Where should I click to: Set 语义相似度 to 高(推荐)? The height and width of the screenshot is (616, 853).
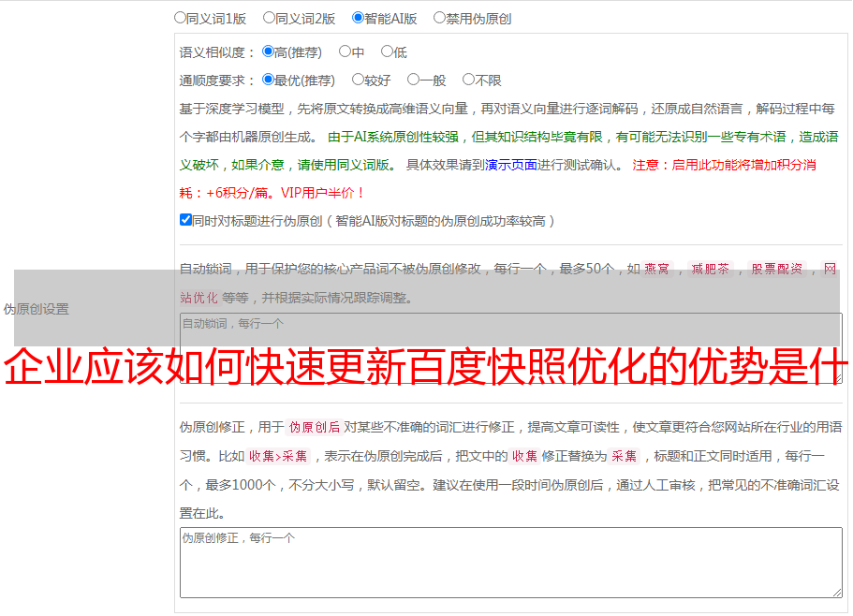coord(269,52)
